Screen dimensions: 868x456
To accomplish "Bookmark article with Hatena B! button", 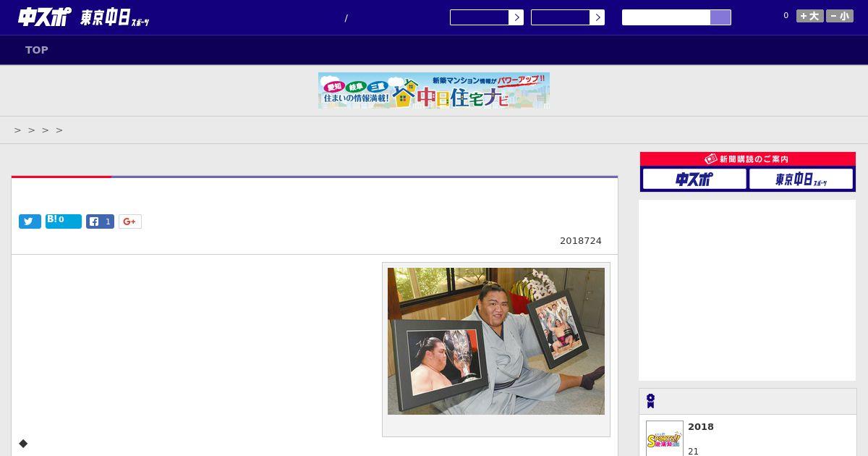I will 64,221.
